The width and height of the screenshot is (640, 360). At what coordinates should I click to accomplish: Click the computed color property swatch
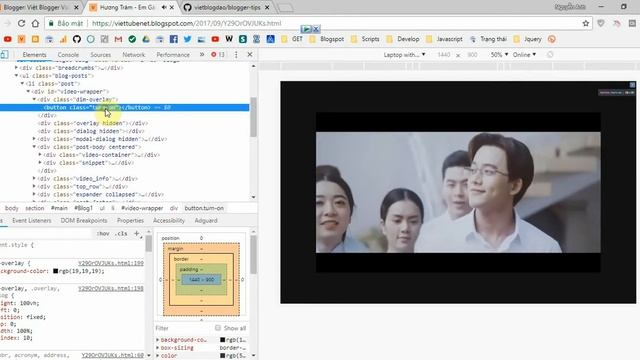coord(222,356)
